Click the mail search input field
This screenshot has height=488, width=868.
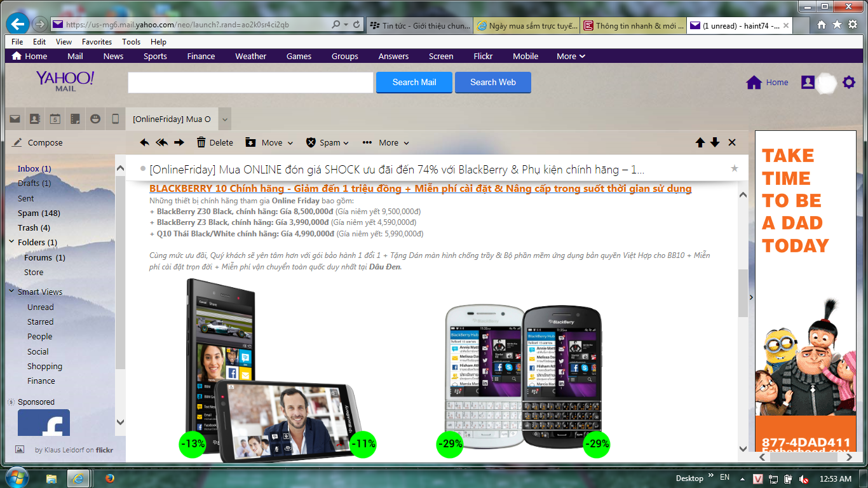click(250, 83)
